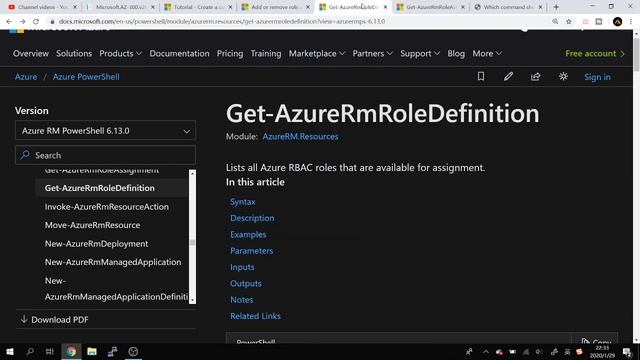This screenshot has height=360, width=640.
Task: Open a new tab with the plus button
Action: (x=556, y=7)
